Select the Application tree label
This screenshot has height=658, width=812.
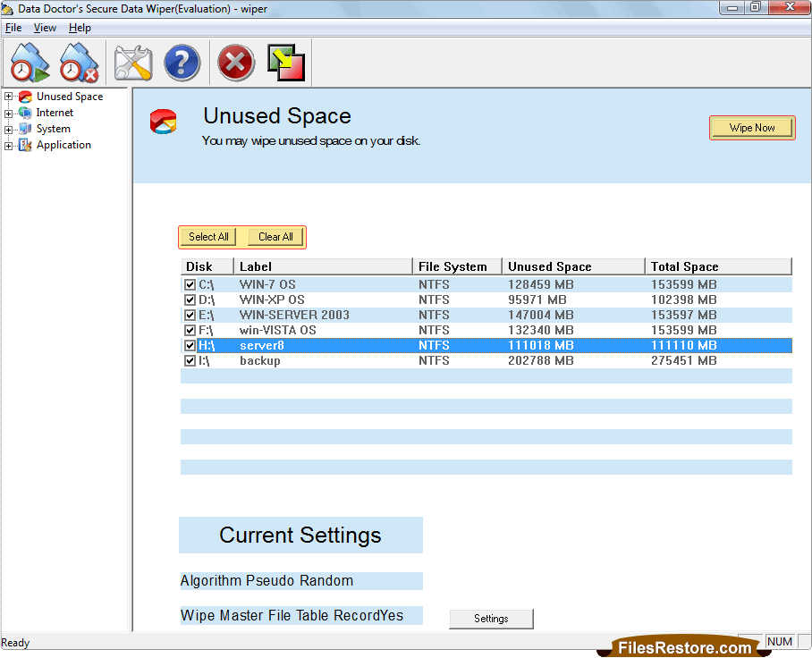click(x=63, y=145)
